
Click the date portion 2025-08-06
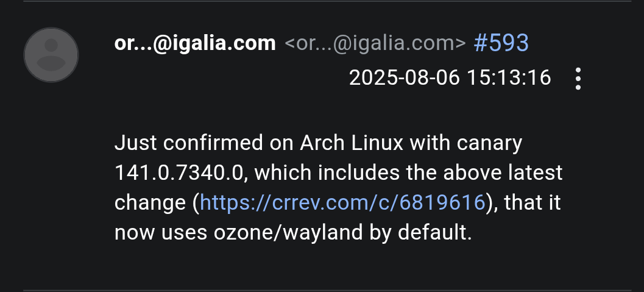click(405, 77)
